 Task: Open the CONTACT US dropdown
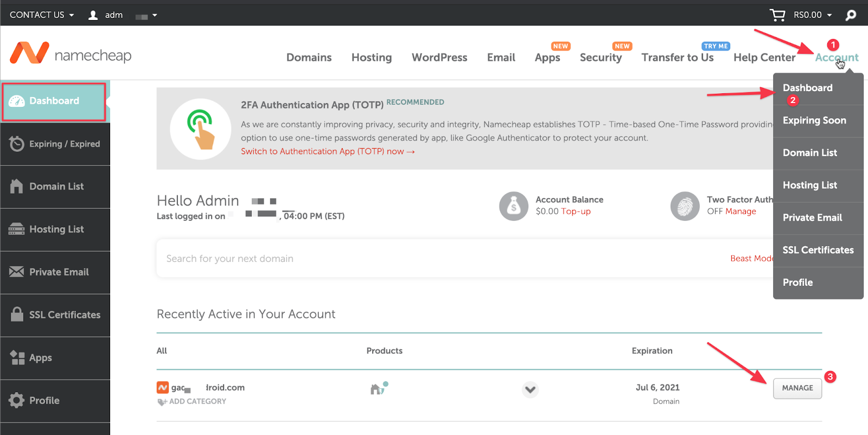click(x=42, y=15)
